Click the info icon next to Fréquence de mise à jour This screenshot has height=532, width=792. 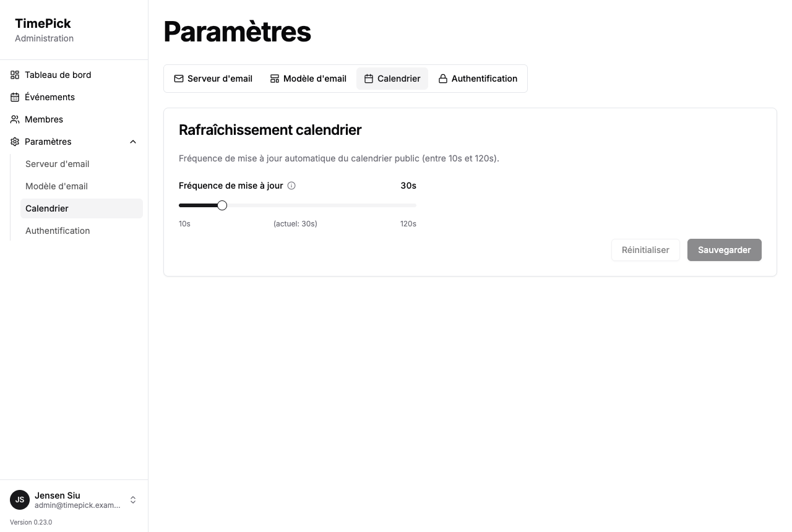click(x=291, y=186)
